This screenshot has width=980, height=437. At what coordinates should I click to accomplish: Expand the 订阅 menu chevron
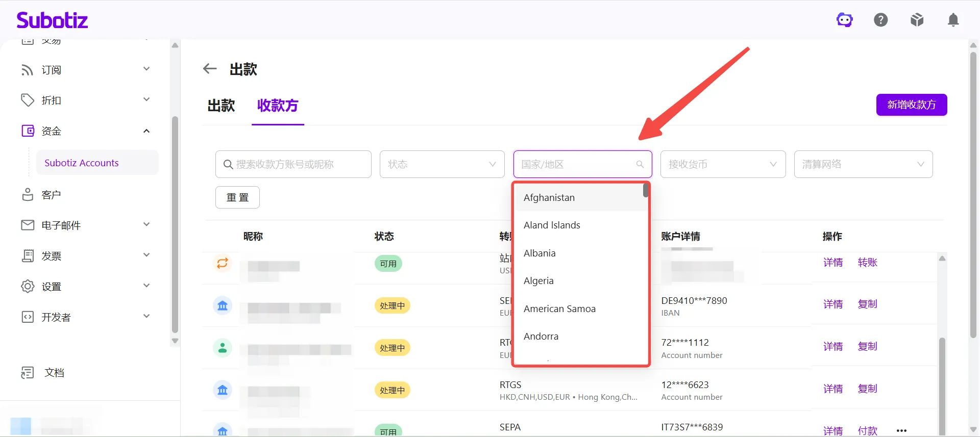coord(146,69)
